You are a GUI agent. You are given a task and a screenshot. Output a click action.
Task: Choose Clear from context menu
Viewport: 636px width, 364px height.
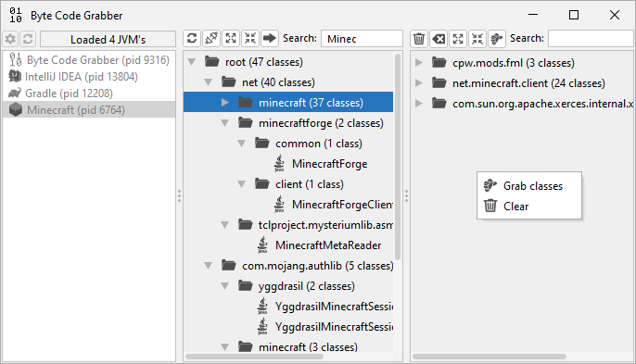[x=528, y=206]
